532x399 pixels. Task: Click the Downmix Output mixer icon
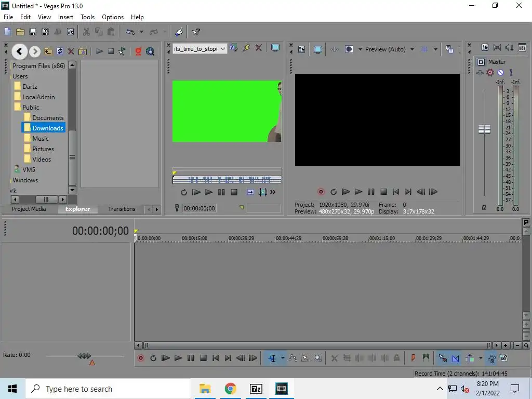tap(497, 47)
